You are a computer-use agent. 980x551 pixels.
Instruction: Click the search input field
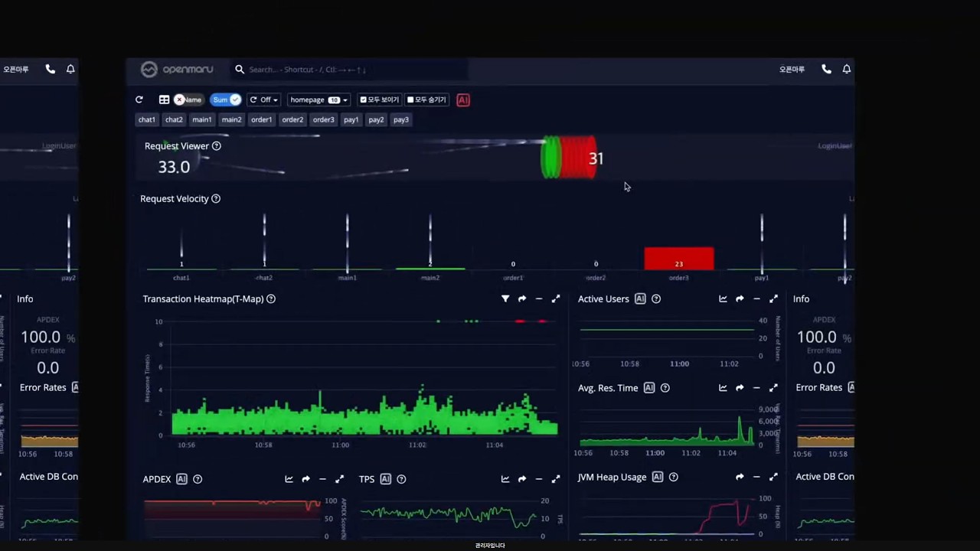pos(350,69)
